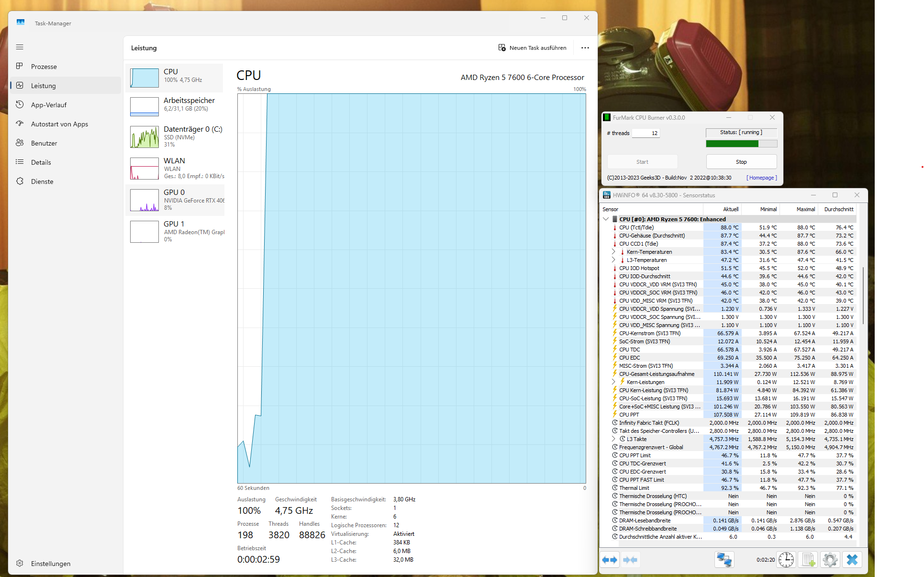Image resolution: width=924 pixels, height=577 pixels.
Task: Open HWiNFO sensor settings gear
Action: [x=830, y=560]
